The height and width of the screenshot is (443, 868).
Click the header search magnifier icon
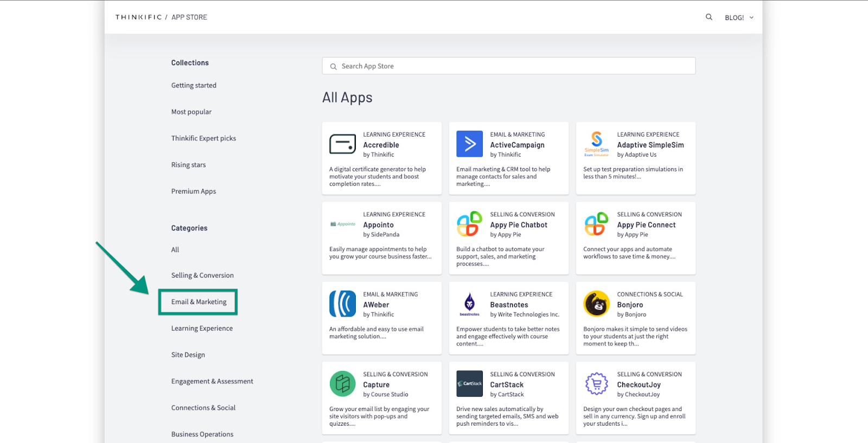(709, 17)
